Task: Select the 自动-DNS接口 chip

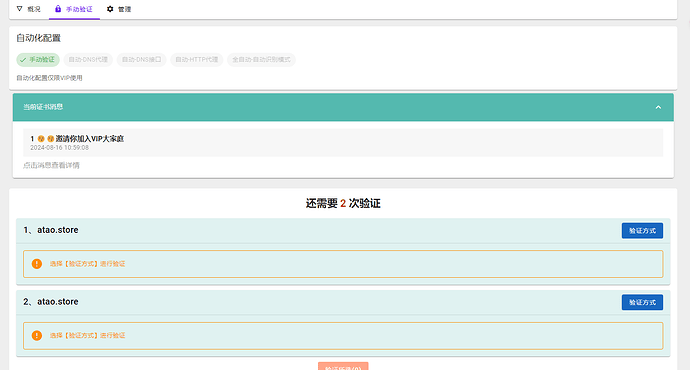Action: pos(141,59)
